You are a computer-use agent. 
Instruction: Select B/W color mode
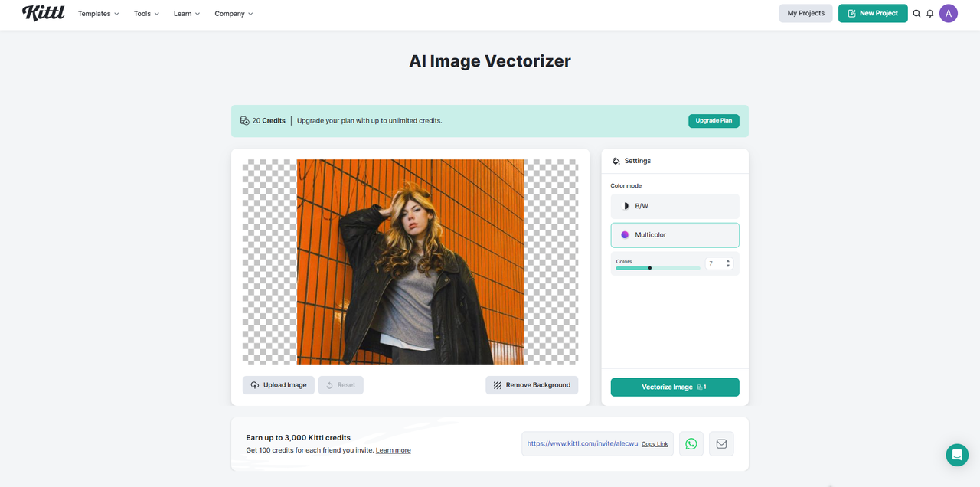click(x=675, y=206)
